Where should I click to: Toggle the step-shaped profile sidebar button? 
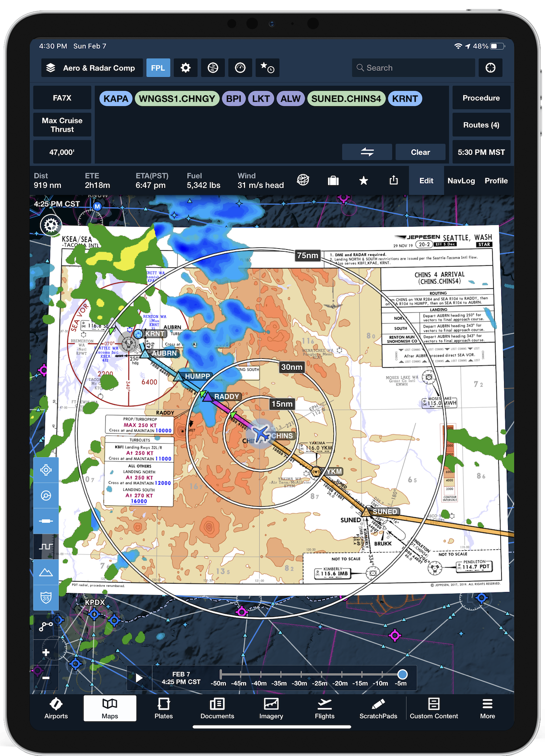[46, 546]
